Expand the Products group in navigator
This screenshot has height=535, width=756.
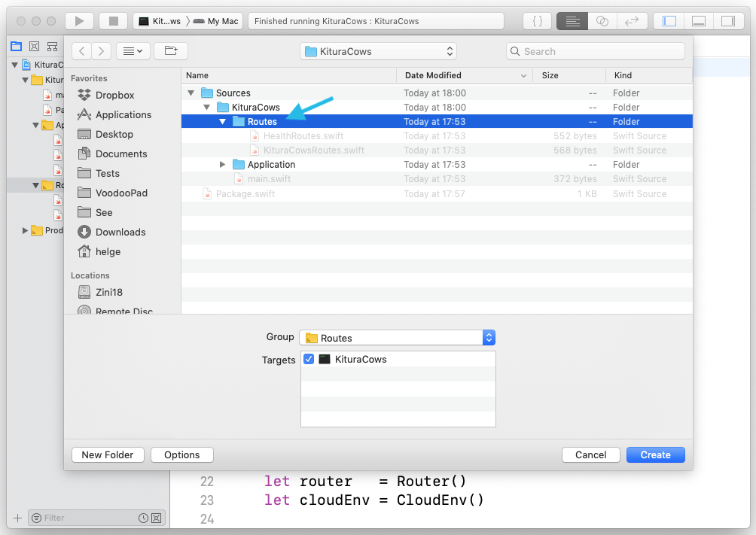(x=25, y=230)
